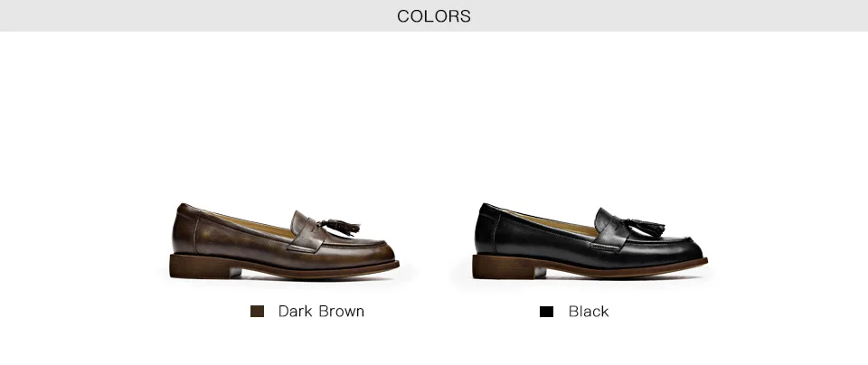The width and height of the screenshot is (868, 365).
Task: Click the Black label text
Action: point(589,312)
